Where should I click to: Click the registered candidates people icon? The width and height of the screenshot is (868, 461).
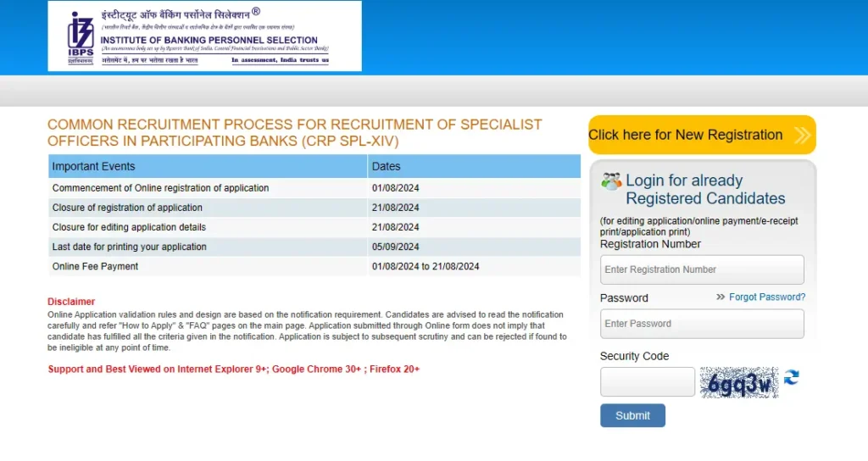611,181
